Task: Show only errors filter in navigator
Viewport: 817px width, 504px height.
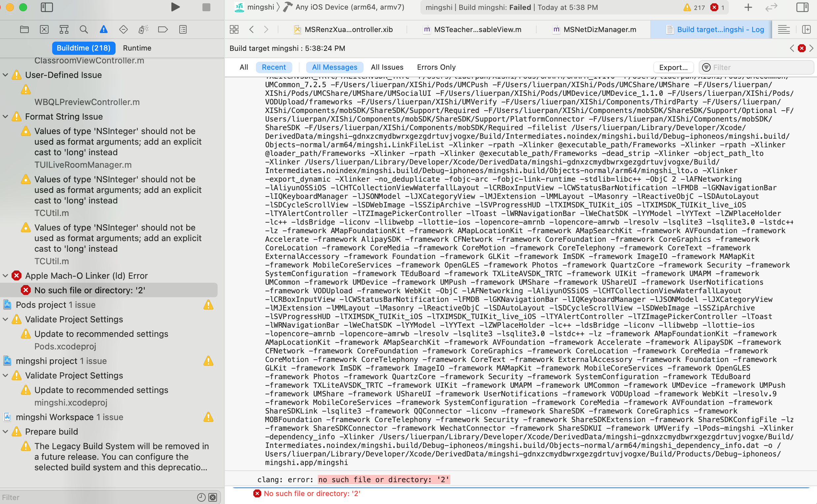Action: (x=213, y=497)
